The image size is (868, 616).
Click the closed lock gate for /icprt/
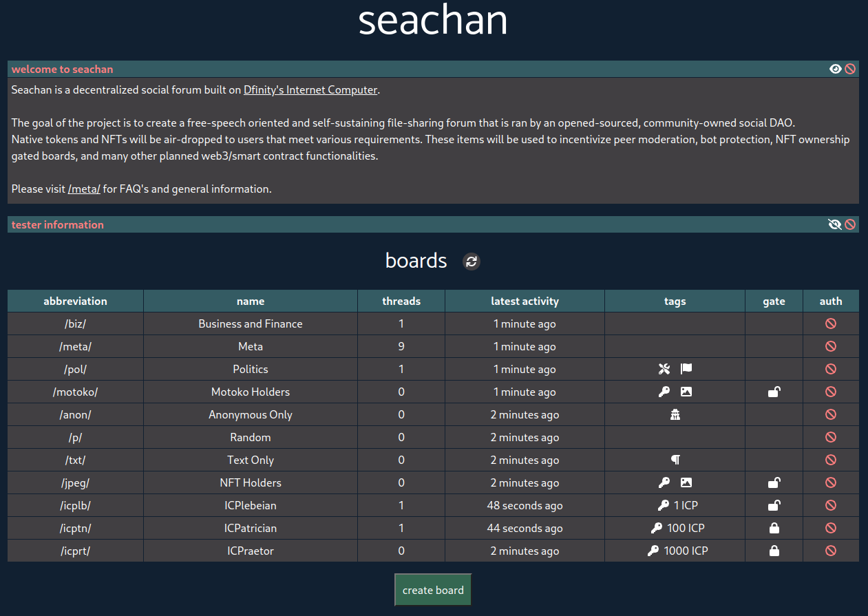774,551
